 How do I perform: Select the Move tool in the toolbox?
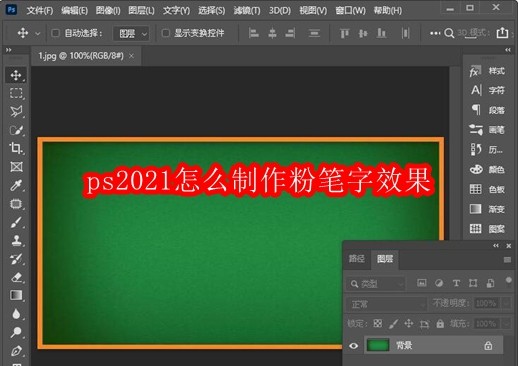pos(16,75)
